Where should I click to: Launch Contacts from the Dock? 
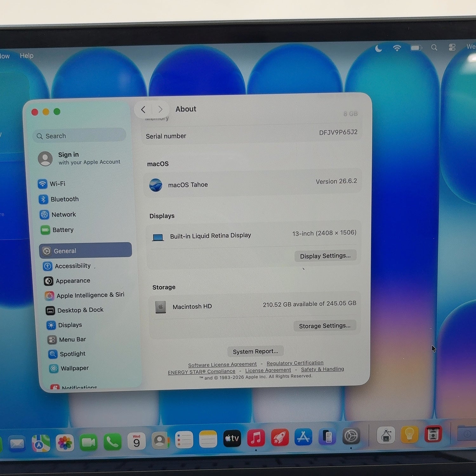click(x=160, y=440)
